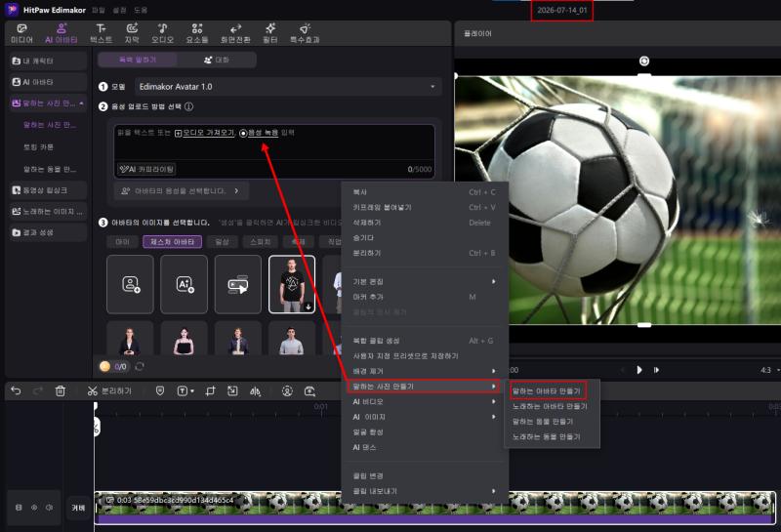
Task: Click the info icon beside step 2
Action: pyautogui.click(x=188, y=106)
